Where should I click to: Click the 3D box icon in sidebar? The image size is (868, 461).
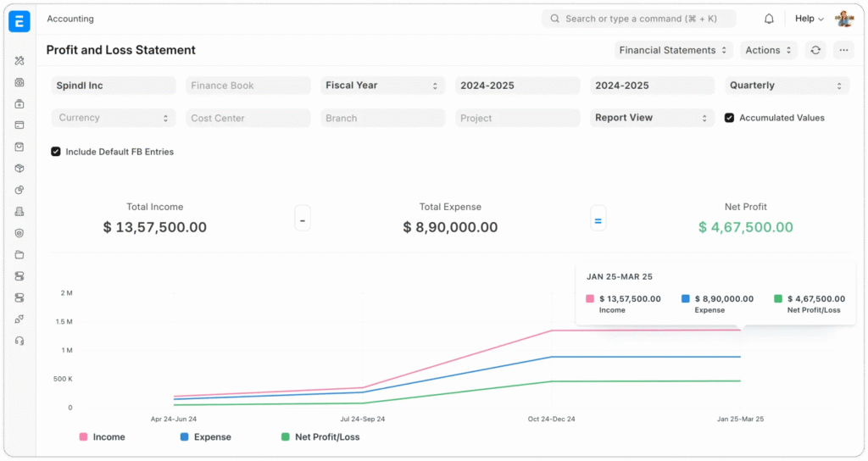19,168
